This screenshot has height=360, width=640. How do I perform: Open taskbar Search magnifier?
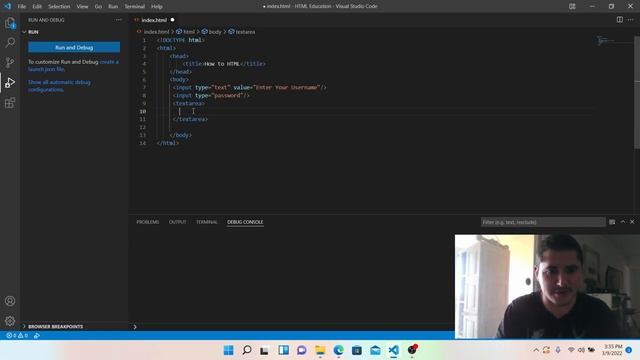[x=247, y=350]
